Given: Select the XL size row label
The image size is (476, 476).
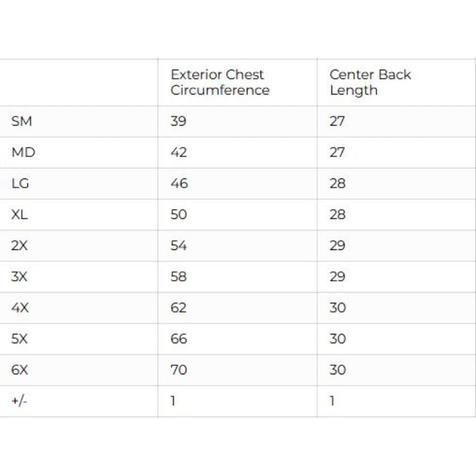Looking at the screenshot, I should [x=20, y=215].
